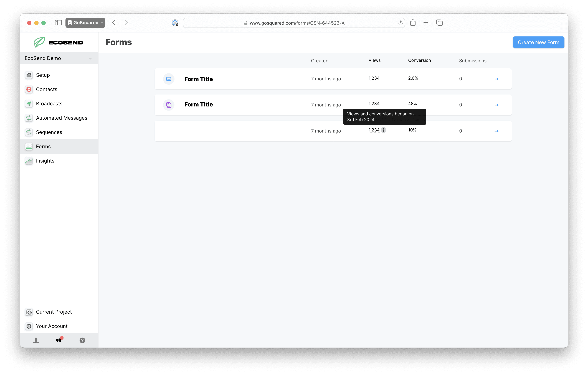Navigate to Insights section
588x374 pixels.
coord(45,160)
